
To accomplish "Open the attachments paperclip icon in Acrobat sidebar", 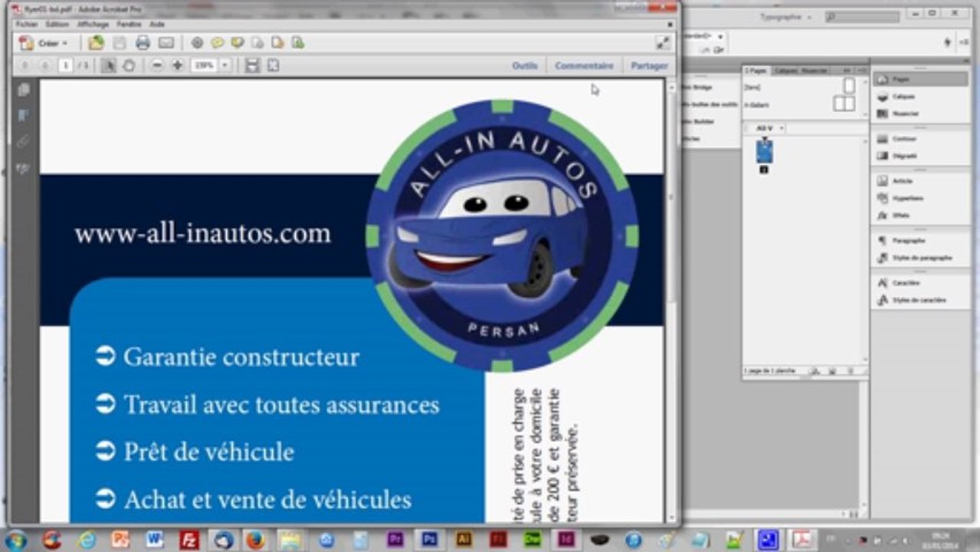I will pyautogui.click(x=24, y=142).
